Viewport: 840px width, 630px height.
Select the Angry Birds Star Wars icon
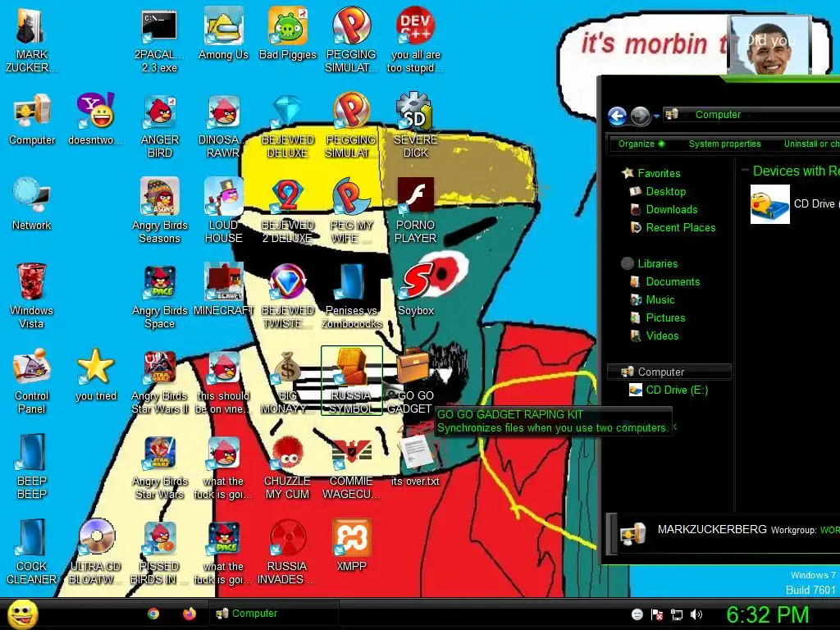(159, 466)
